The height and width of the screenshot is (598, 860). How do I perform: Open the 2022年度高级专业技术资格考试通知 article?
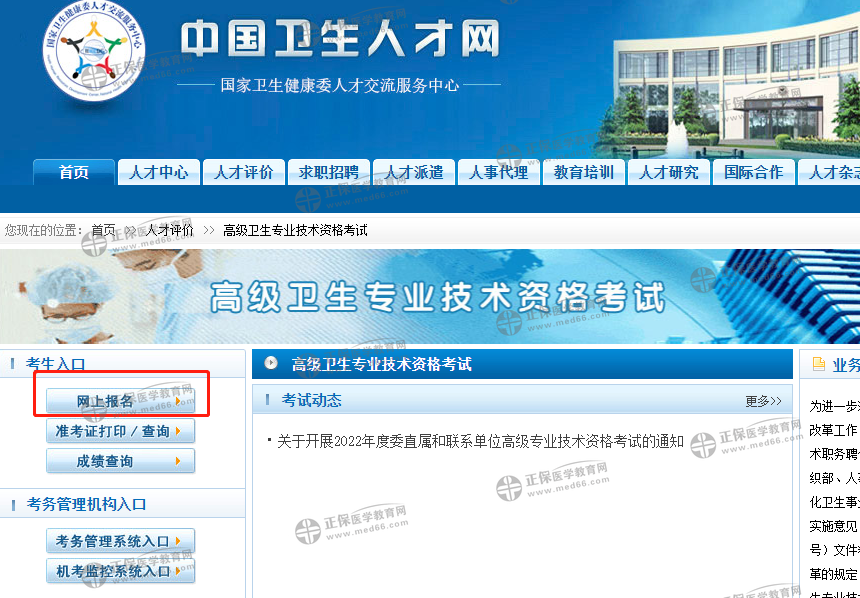[480, 441]
